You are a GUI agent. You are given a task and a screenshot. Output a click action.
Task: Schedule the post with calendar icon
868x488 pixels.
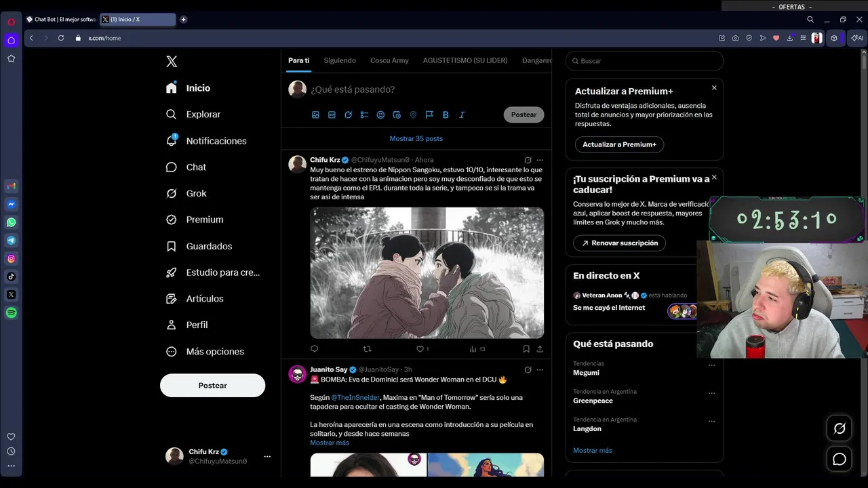pyautogui.click(x=397, y=115)
